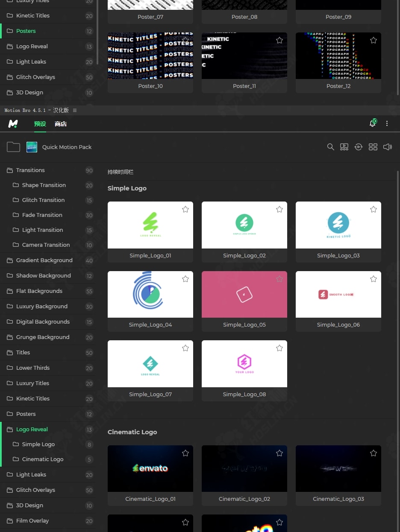400x532 pixels.
Task: Open notifications bell with badge
Action: click(373, 123)
